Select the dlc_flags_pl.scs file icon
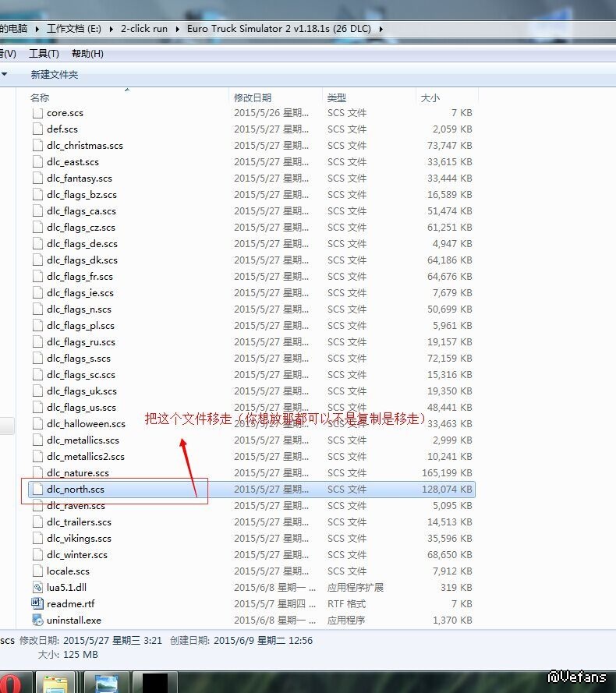The width and height of the screenshot is (616, 693). (37, 325)
